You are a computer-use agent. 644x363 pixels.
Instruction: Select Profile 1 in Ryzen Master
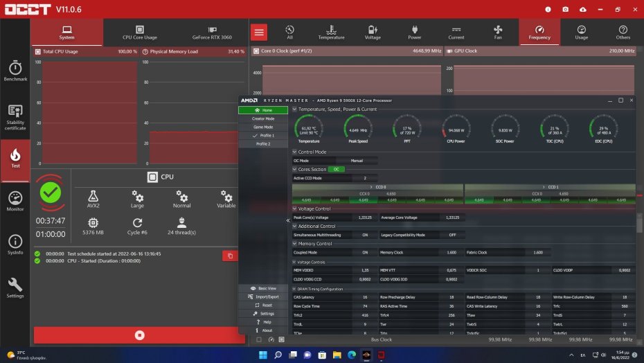[263, 136]
